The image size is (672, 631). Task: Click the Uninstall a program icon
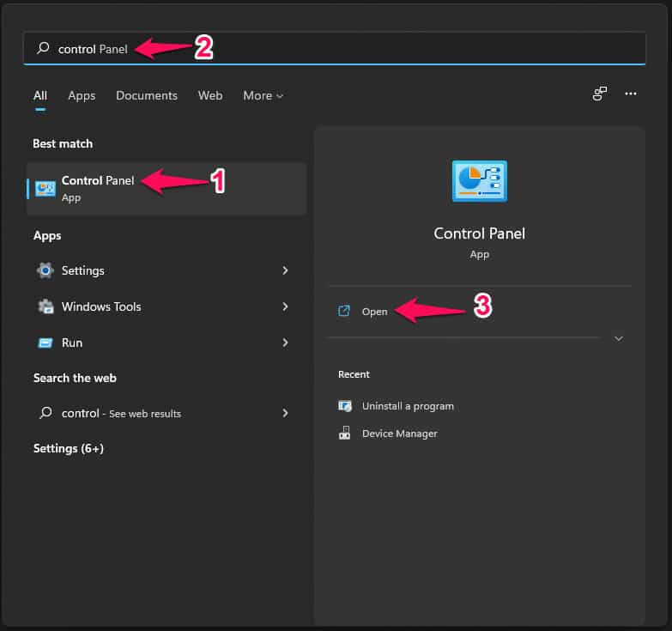pos(344,405)
